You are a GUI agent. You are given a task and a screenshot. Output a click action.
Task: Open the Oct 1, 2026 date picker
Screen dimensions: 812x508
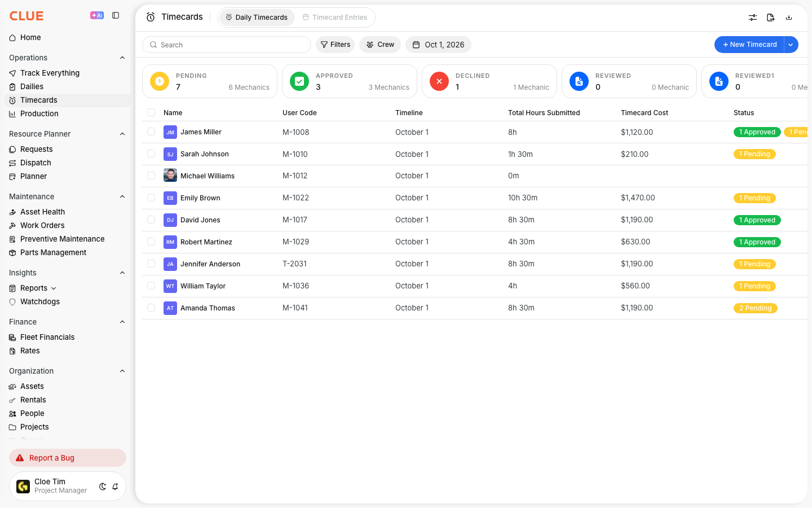coord(438,45)
